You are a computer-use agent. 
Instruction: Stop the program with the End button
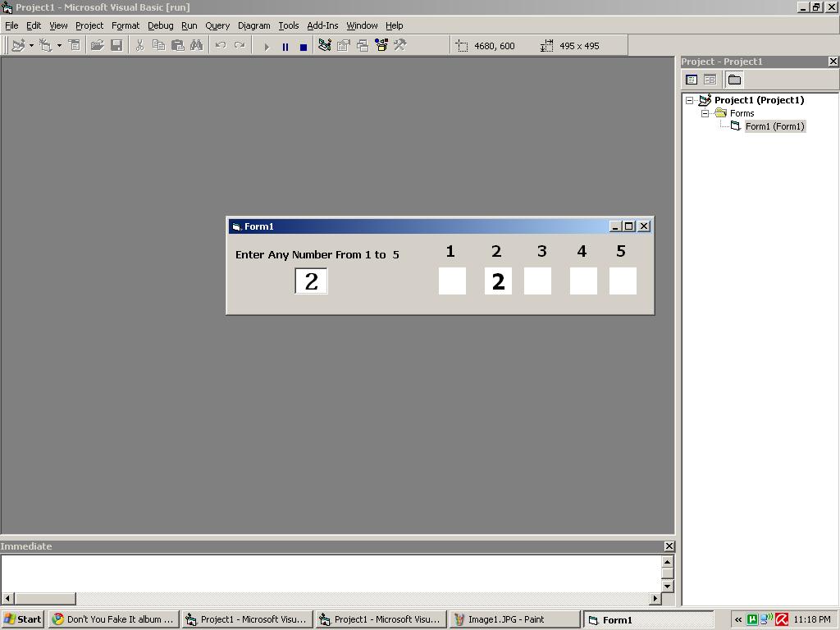304,47
